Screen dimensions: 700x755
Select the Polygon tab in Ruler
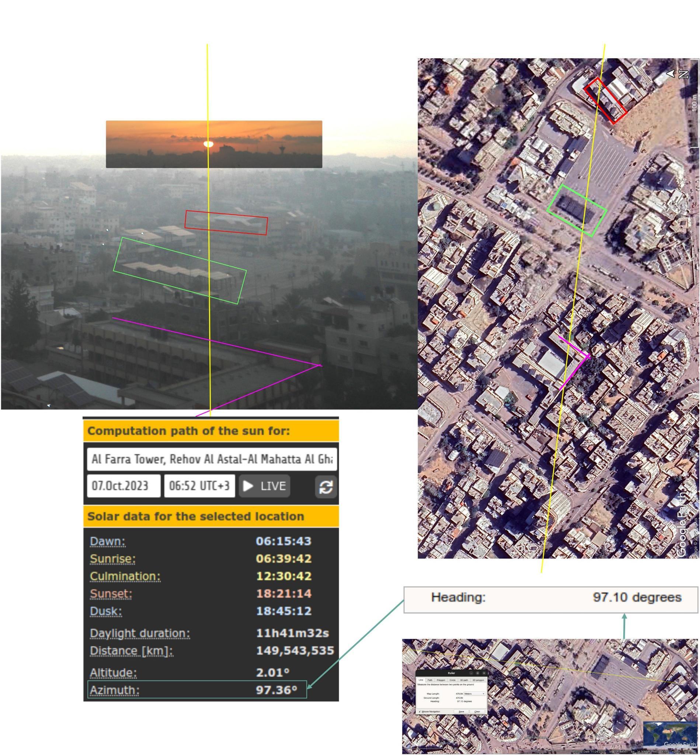[441, 681]
